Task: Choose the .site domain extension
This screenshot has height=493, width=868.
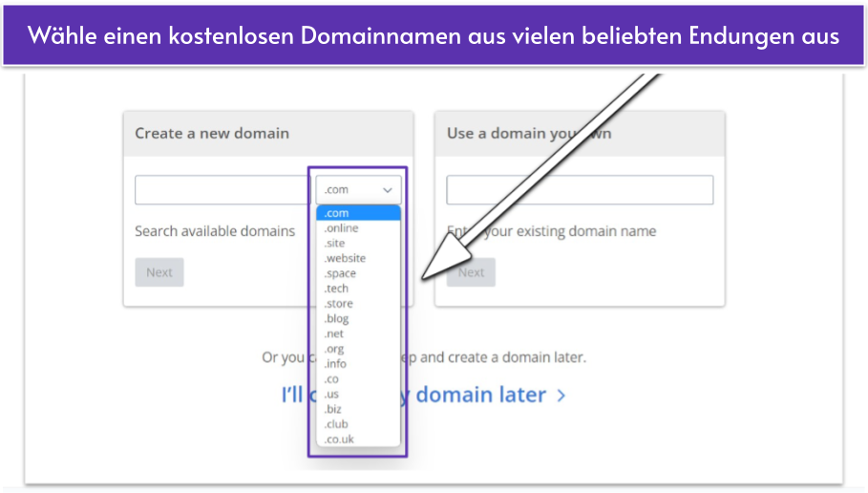Action: pyautogui.click(x=358, y=244)
